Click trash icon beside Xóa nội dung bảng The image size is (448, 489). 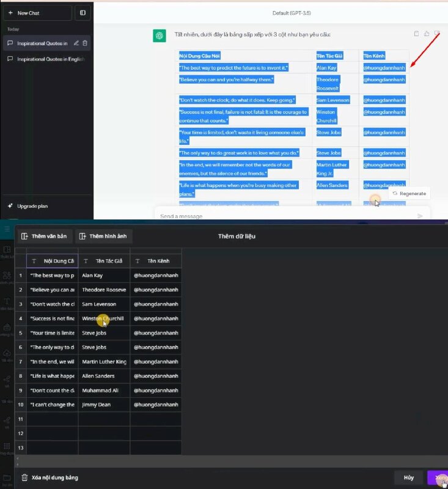click(24, 477)
